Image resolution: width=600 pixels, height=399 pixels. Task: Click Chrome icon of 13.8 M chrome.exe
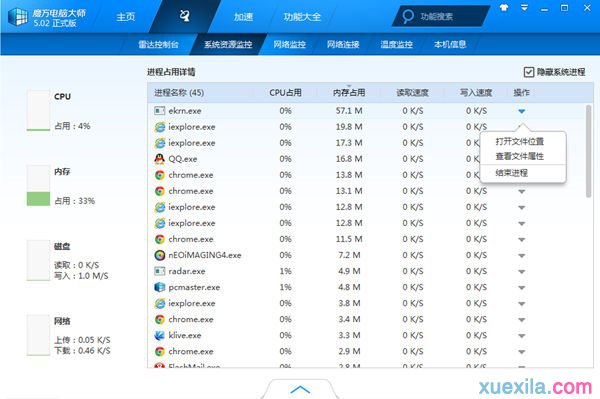(x=159, y=175)
